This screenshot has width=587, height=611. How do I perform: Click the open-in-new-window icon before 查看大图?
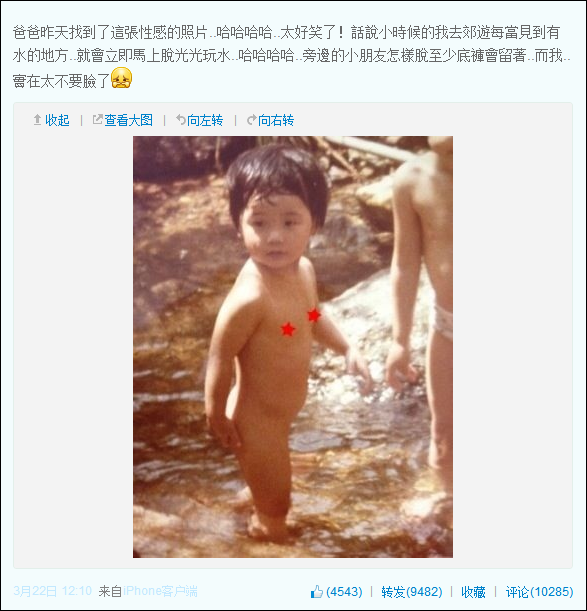(97, 119)
